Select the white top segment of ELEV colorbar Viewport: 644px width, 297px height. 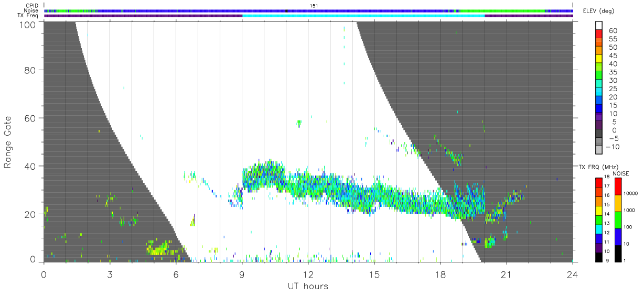(599, 26)
